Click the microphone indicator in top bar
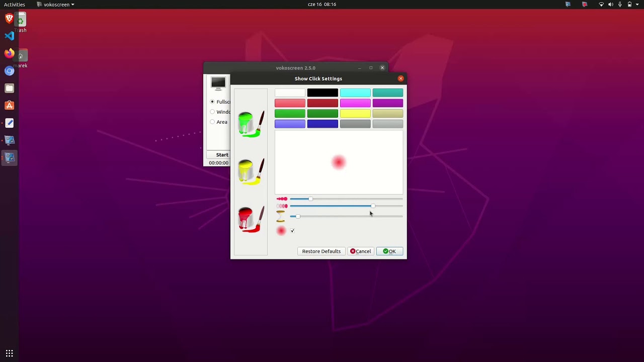 [620, 4]
